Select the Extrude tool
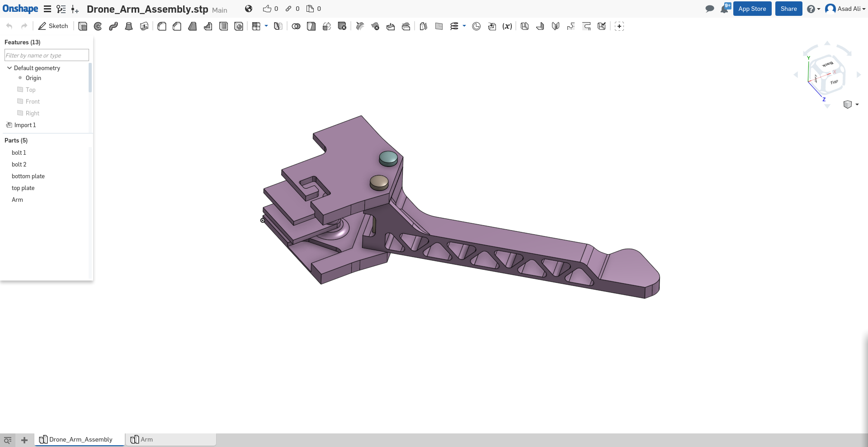868x447 pixels. pos(82,26)
